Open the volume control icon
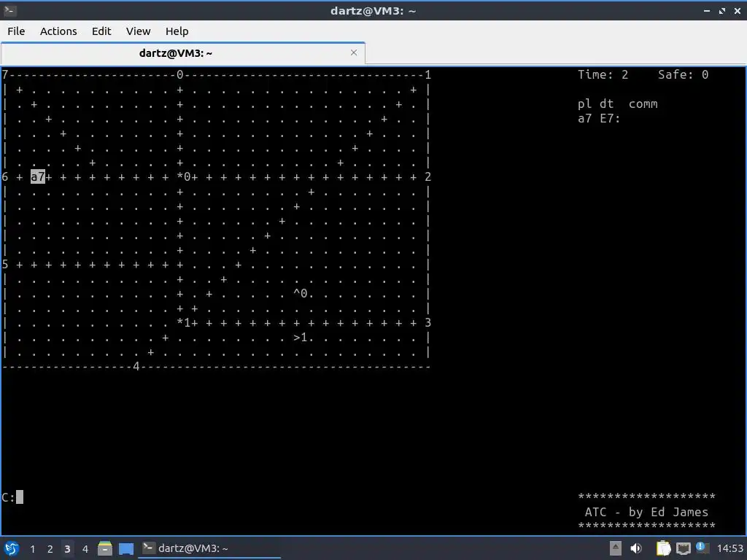This screenshot has width=747, height=560. tap(636, 548)
